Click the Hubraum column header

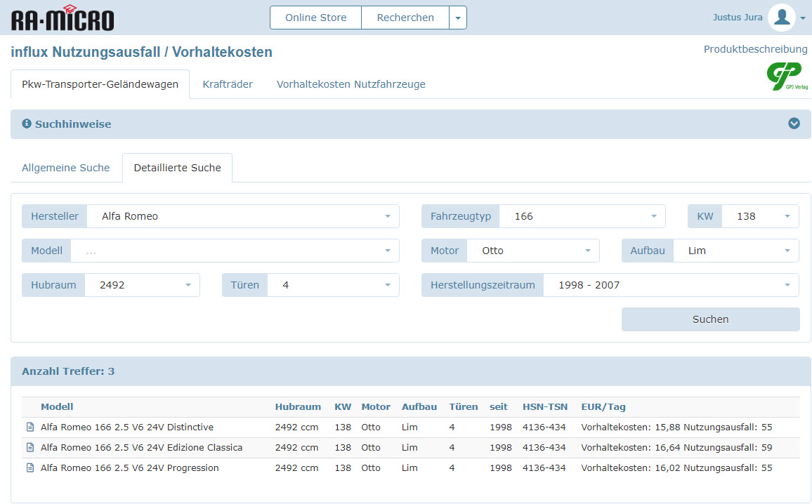tap(298, 406)
